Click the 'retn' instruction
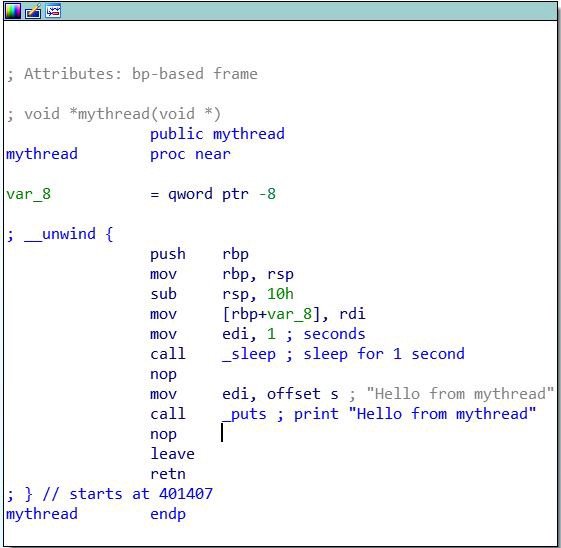561x548 pixels. (168, 474)
